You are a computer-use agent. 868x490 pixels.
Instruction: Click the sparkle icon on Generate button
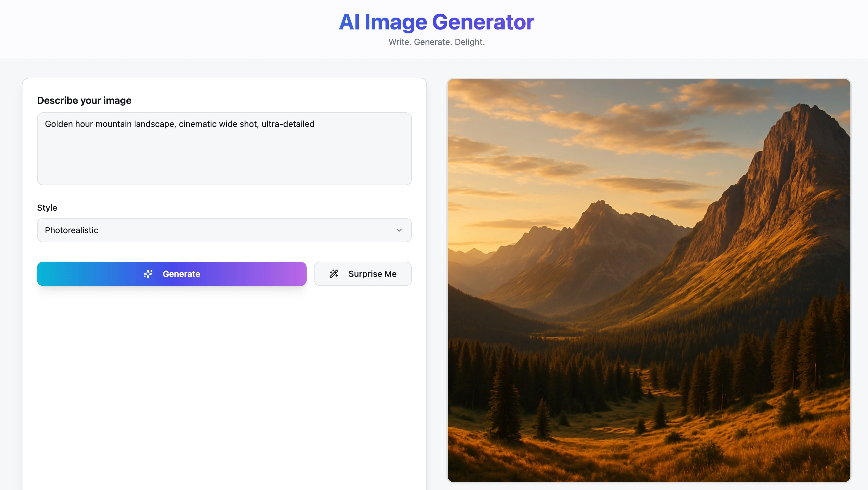coord(148,274)
